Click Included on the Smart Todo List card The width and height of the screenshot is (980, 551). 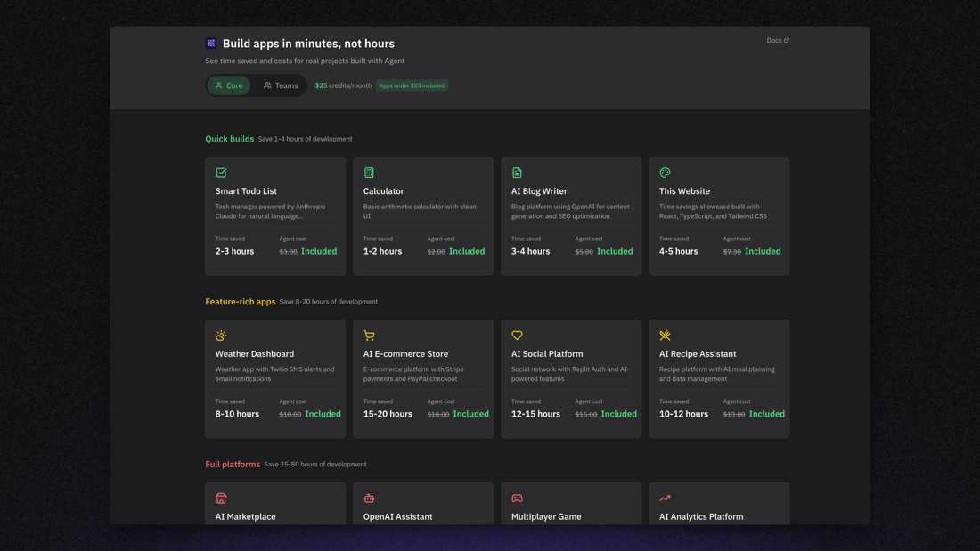pos(319,251)
